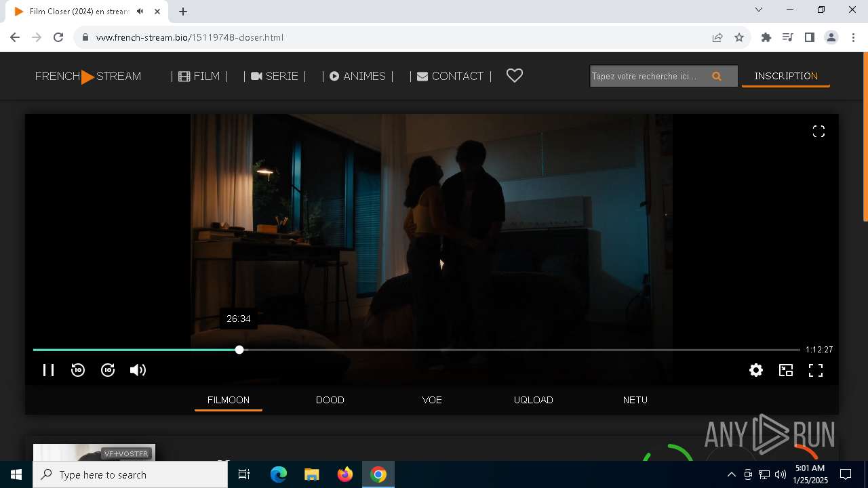Click the orange search magnifier icon
The image size is (868, 488).
717,76
